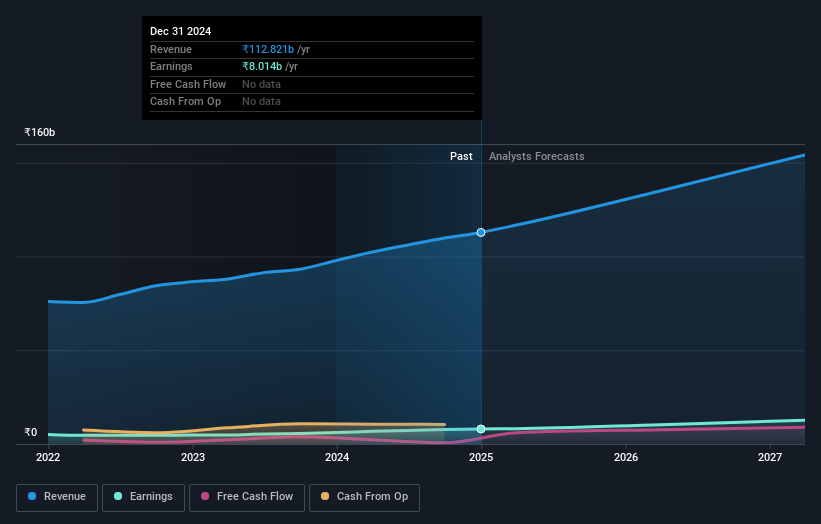Select the ₹112.821b revenue value in tooltip
Viewport: 821px width, 524px height.
coord(268,49)
